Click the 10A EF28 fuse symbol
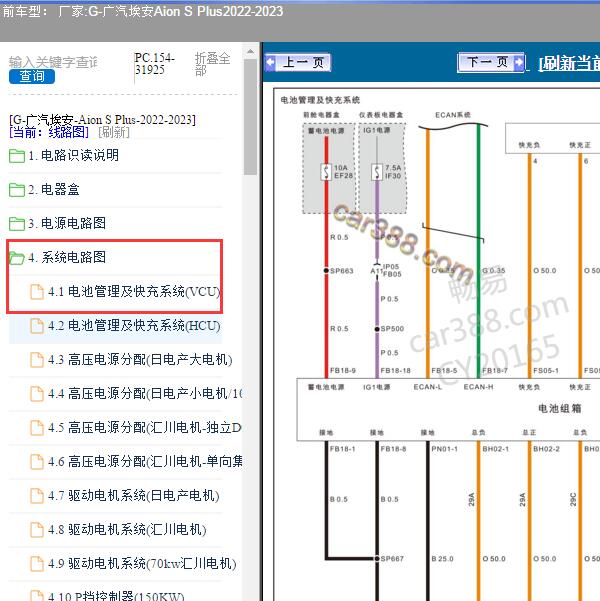 326,172
